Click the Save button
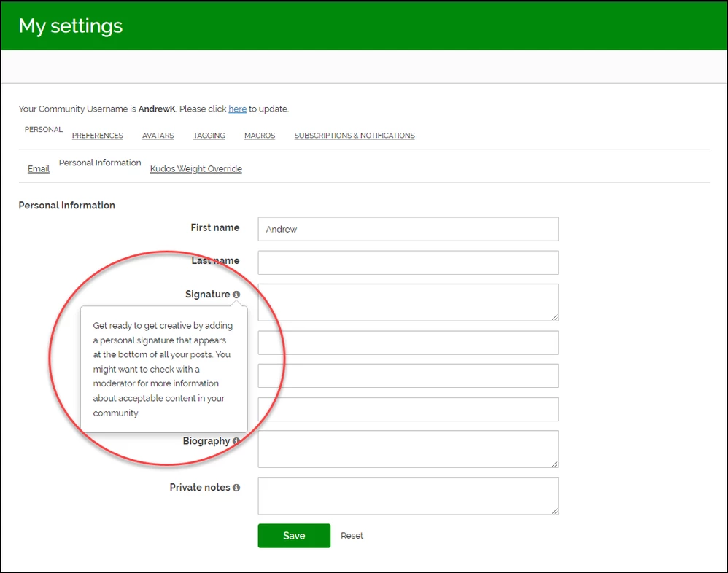The height and width of the screenshot is (573, 728). pos(294,536)
